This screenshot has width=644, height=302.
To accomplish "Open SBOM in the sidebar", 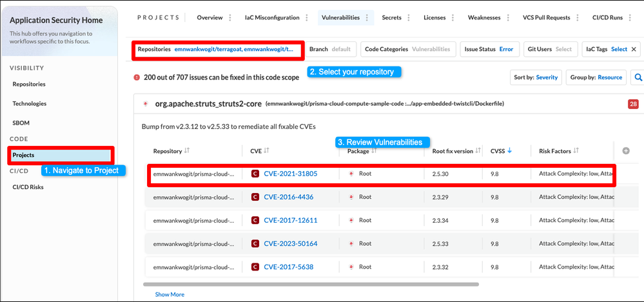I will tap(21, 123).
